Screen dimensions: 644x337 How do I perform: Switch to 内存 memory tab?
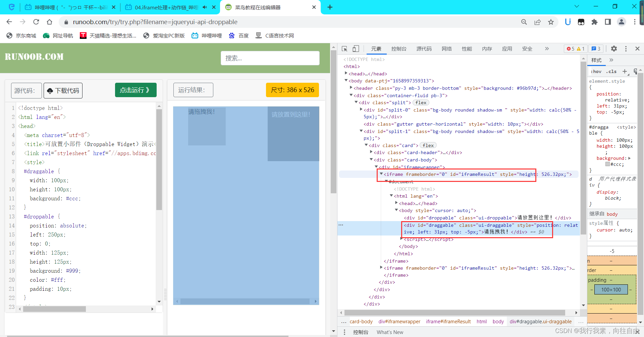pyautogui.click(x=487, y=49)
